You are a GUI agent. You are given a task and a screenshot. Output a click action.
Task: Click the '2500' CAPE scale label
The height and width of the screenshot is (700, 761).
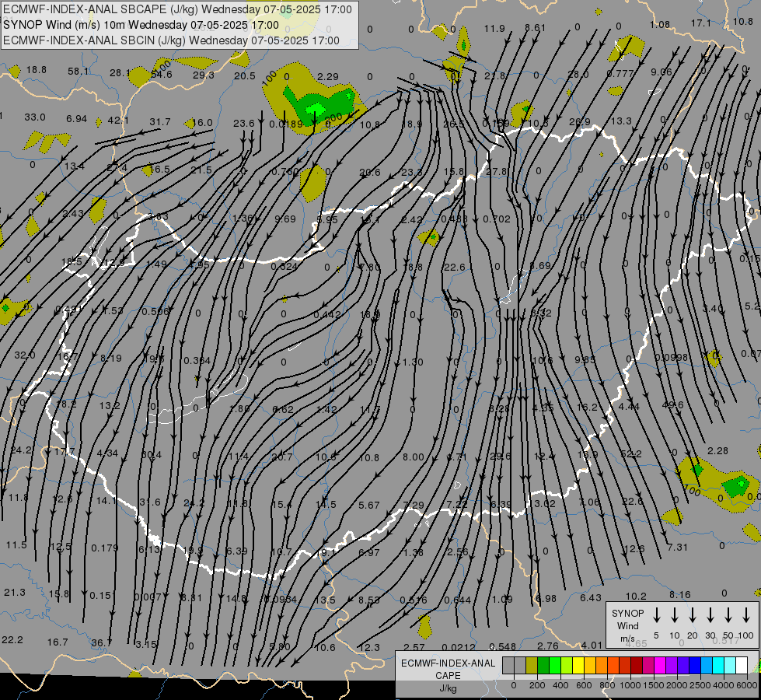pos(700,685)
